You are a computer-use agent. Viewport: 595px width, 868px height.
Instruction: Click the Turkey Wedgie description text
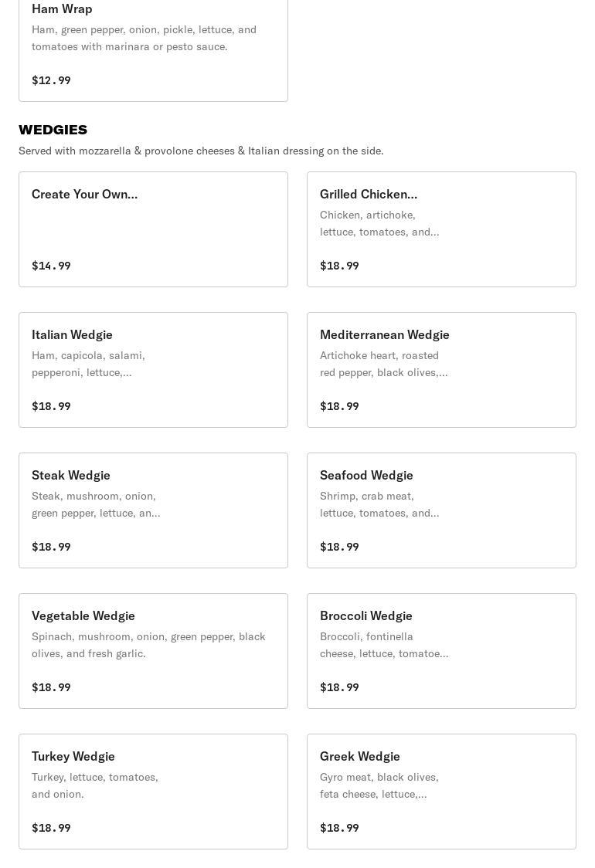(x=95, y=785)
